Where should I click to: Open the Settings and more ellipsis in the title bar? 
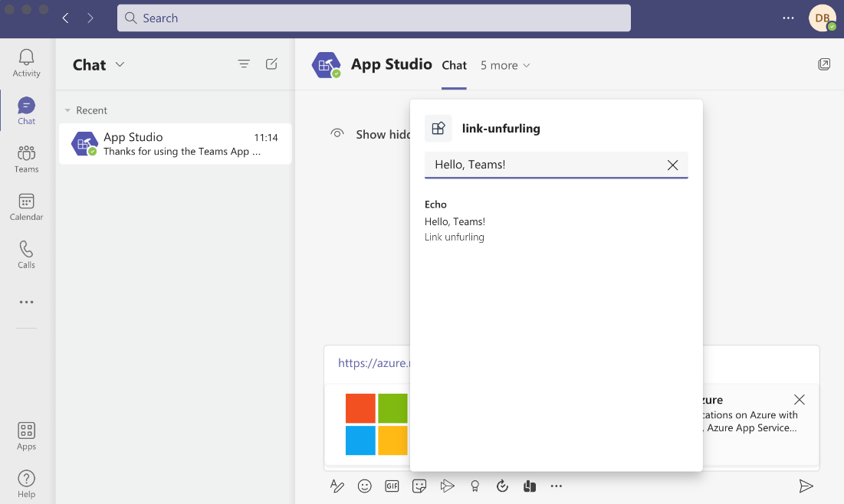788,18
